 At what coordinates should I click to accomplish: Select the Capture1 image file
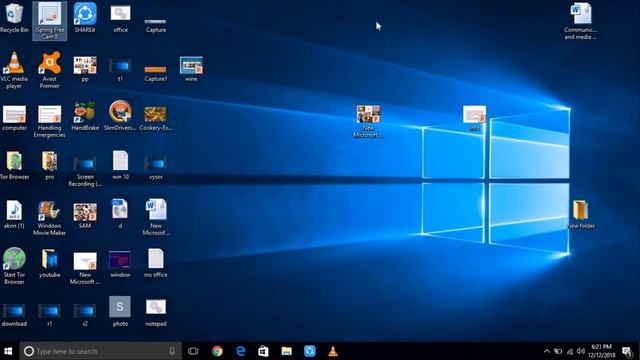(x=156, y=73)
